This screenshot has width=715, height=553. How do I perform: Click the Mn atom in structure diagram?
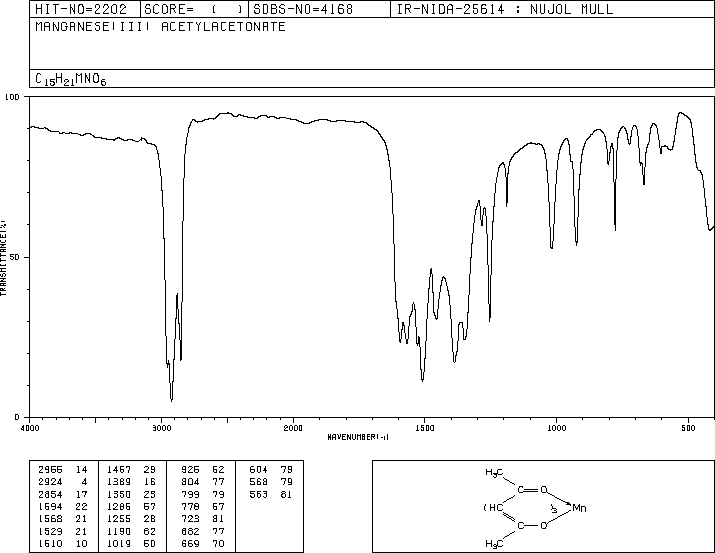(579, 507)
